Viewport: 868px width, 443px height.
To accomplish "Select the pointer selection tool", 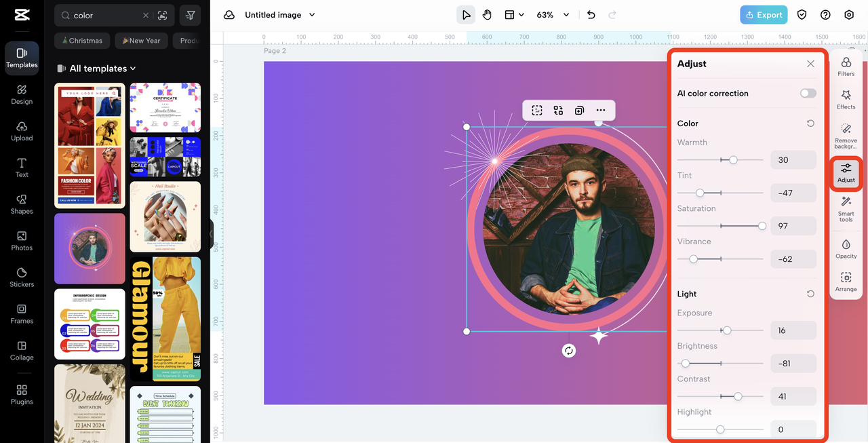I will point(466,15).
